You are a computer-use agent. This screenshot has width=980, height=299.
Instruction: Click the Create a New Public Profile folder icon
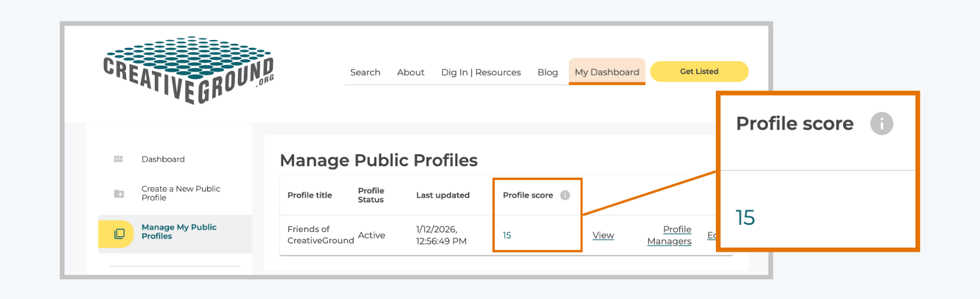119,194
